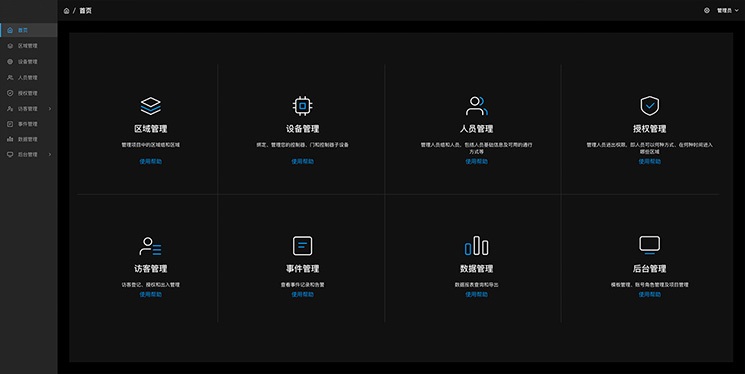
Task: Click the 事件管理 note icon
Action: coord(303,246)
